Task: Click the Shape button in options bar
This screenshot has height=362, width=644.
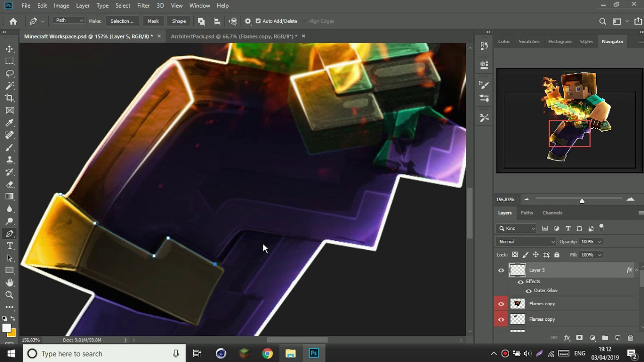Action: 179,21
